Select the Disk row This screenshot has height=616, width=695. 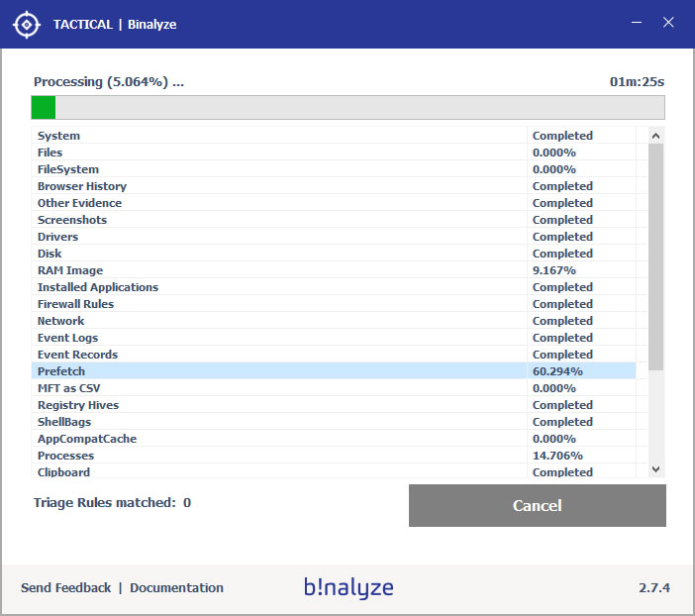(x=334, y=254)
